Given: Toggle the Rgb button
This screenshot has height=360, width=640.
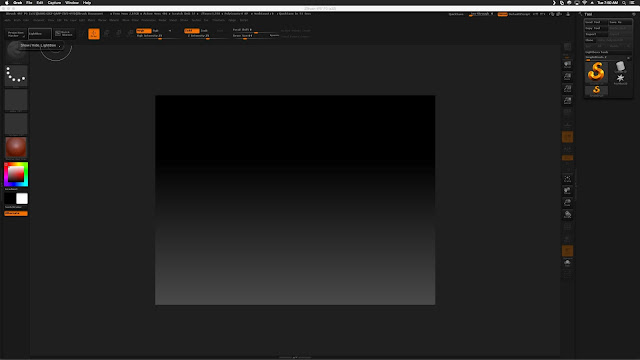Looking at the screenshot, I should pyautogui.click(x=156, y=31).
